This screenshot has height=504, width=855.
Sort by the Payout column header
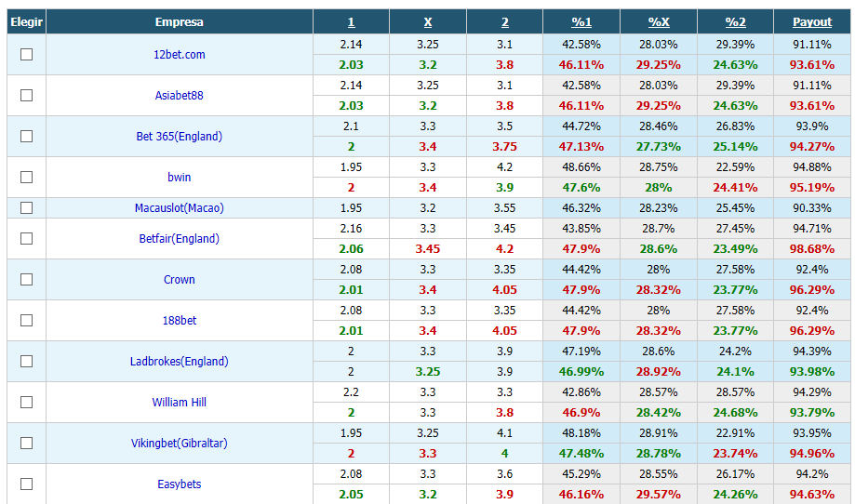tap(812, 22)
